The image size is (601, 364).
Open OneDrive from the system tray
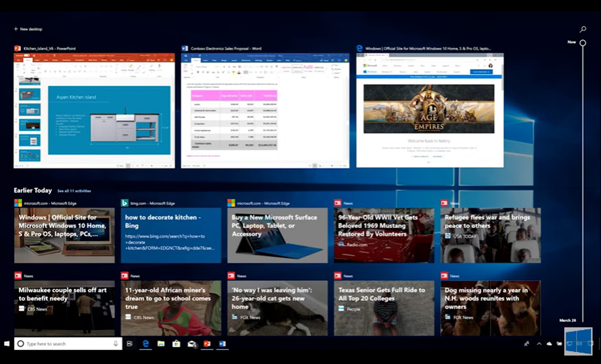point(549,344)
